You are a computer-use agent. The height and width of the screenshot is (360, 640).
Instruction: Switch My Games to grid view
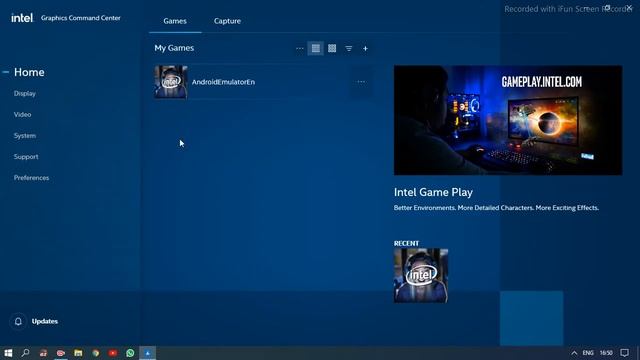332,49
